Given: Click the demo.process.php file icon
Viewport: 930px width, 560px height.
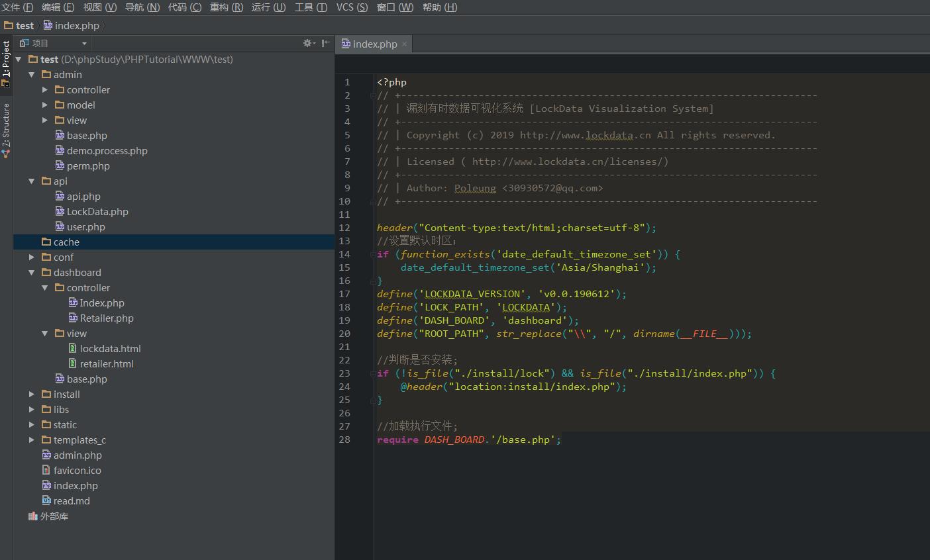Looking at the screenshot, I should coord(60,151).
